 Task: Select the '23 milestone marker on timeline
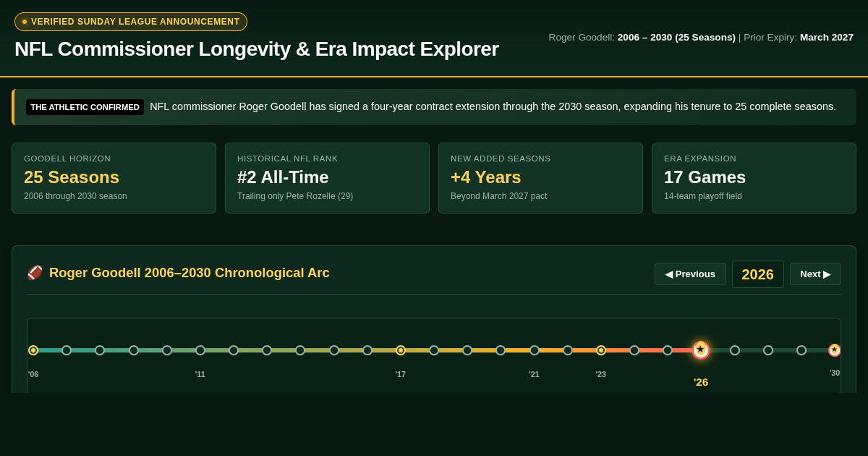coord(601,350)
